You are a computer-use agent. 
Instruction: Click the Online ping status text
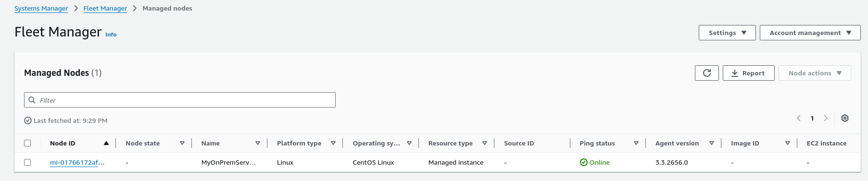(x=600, y=162)
